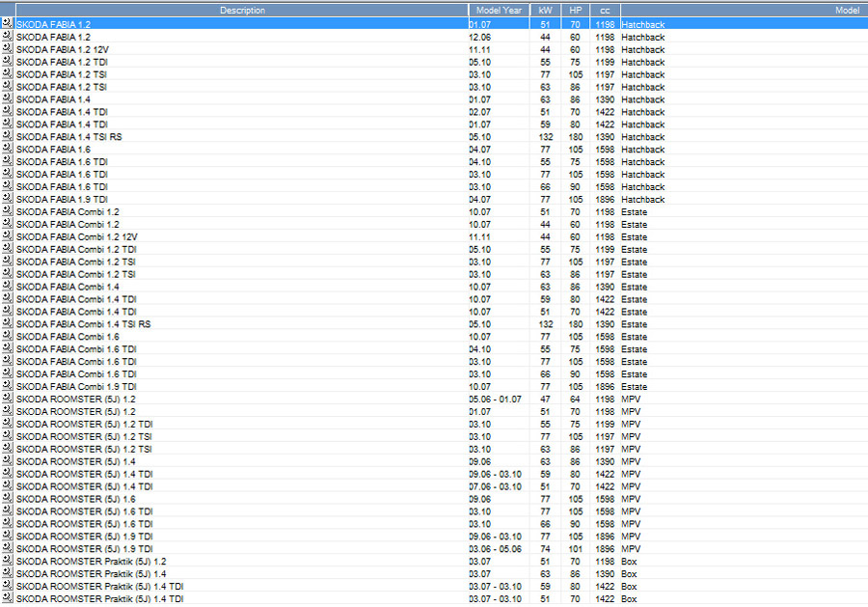868x607 pixels.
Task: Click 1390 cc in the ROOMSTER Praktik (5J) 1.4 row
Action: click(605, 574)
